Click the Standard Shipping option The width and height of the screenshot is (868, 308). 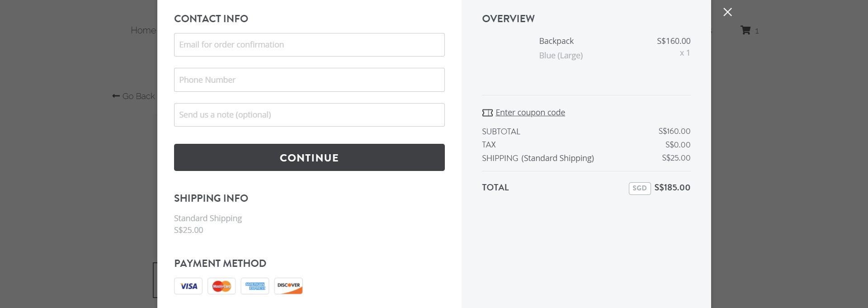tap(208, 218)
